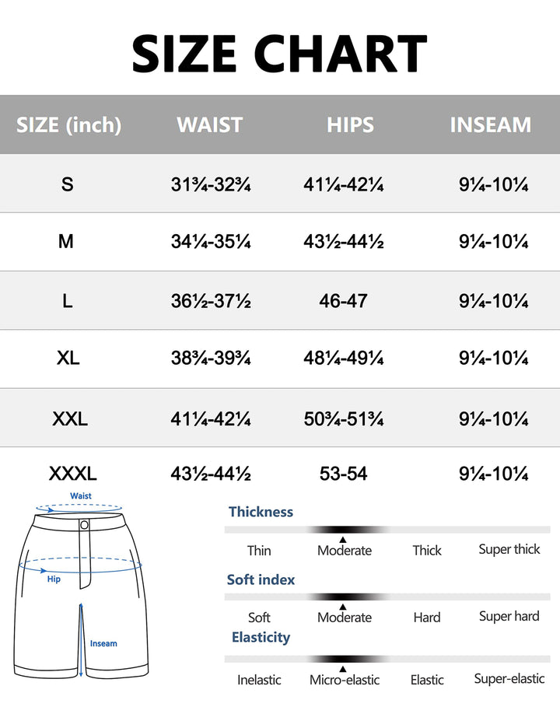Click the 46-47 hips value for size L

(x=343, y=300)
